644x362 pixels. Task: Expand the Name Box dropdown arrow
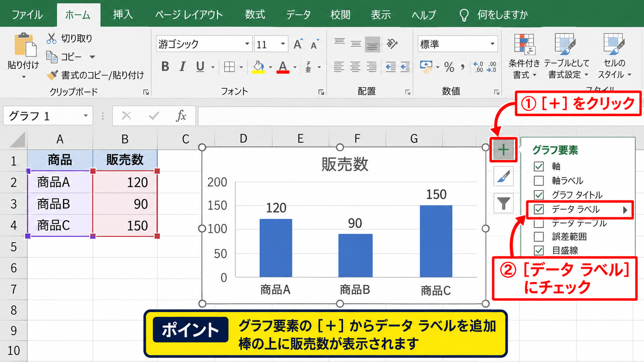tap(86, 116)
